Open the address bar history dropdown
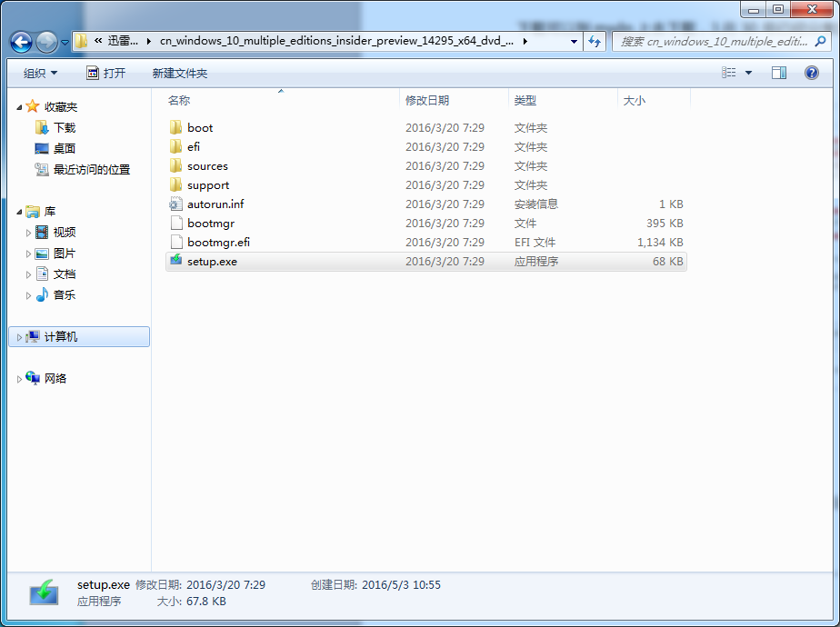This screenshot has height=627, width=840. tap(574, 41)
